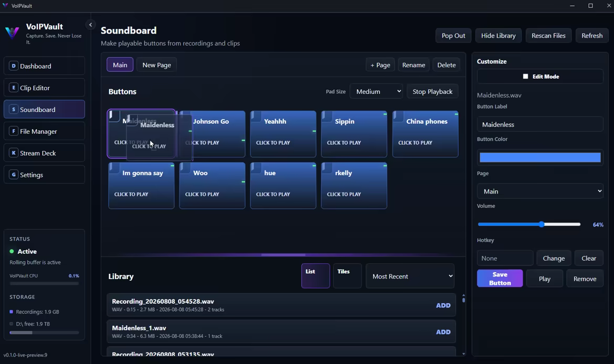Open Stream Deck from the sidebar
Screen dimensions: 614x364
point(44,153)
